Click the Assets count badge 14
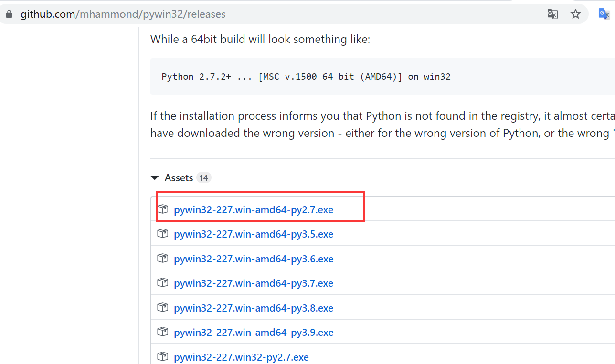615x364 pixels. click(x=204, y=178)
